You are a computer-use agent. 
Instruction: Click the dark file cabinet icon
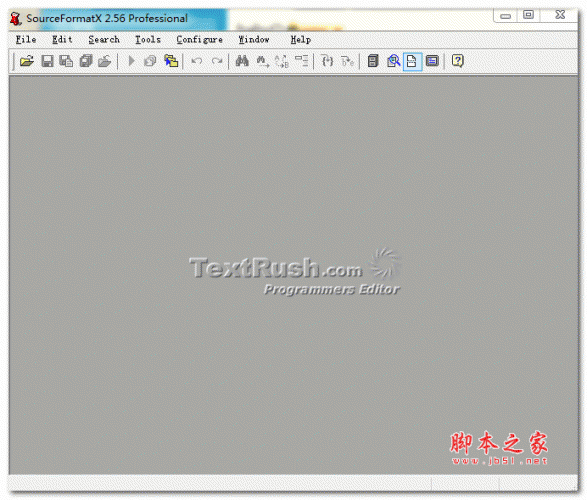pos(373,61)
